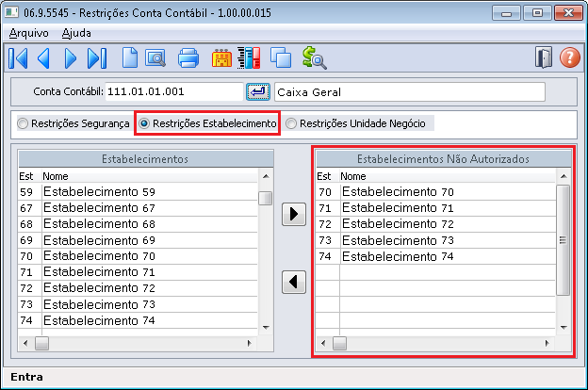This screenshot has width=588, height=390.
Task: Select Estabelecimento 72 in the Não Autorizados list
Action: (x=435, y=224)
